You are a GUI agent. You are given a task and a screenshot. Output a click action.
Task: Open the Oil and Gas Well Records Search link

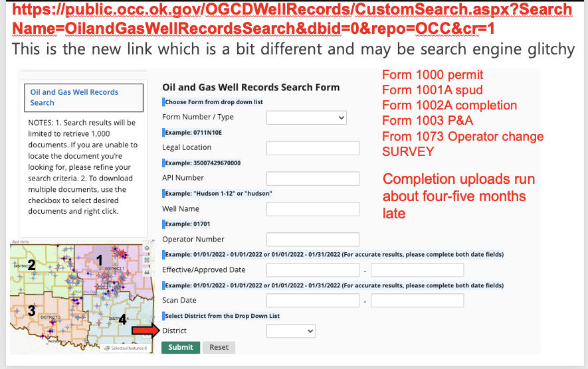[74, 98]
